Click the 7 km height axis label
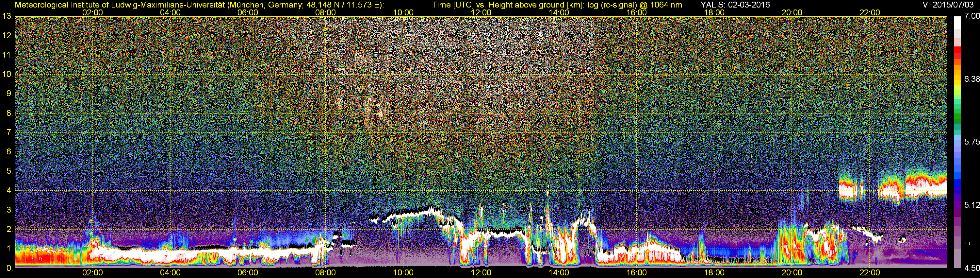 point(9,132)
